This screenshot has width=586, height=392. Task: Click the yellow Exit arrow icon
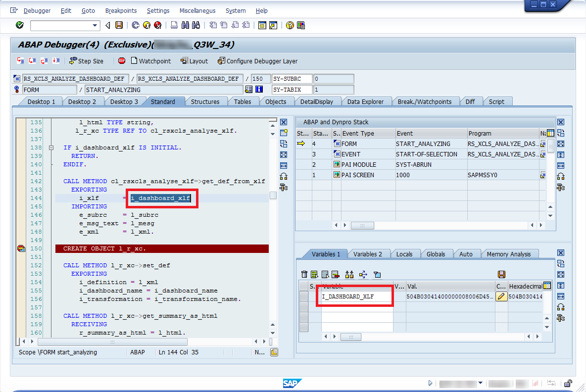[146, 25]
